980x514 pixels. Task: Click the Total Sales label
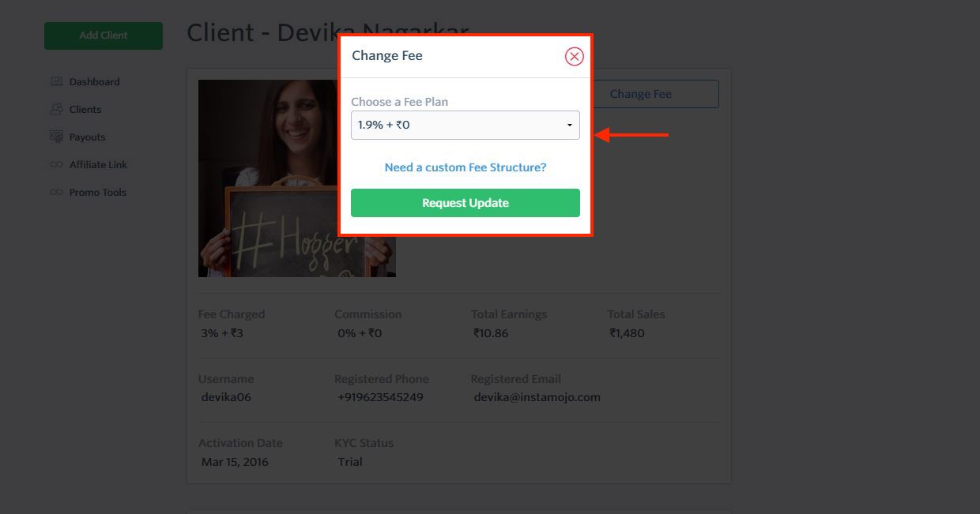[636, 314]
